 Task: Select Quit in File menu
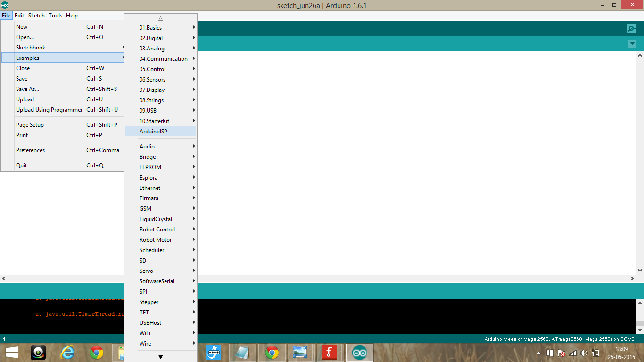(62, 165)
